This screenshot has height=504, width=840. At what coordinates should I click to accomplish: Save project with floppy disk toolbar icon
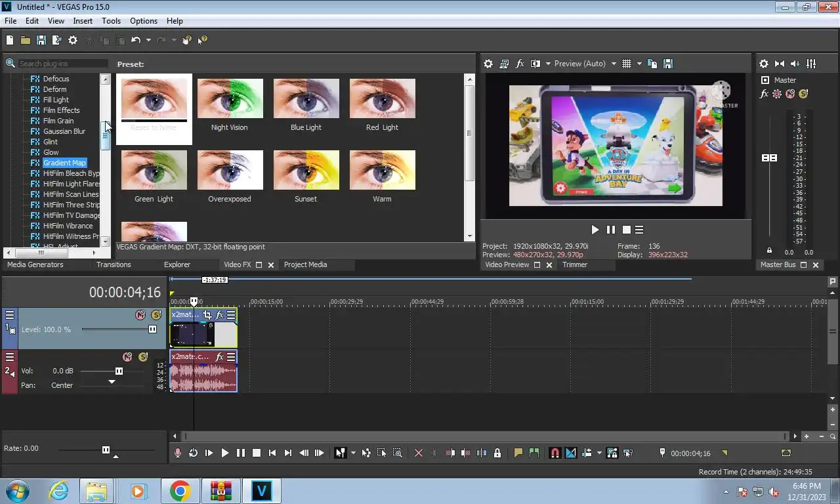pyautogui.click(x=41, y=40)
